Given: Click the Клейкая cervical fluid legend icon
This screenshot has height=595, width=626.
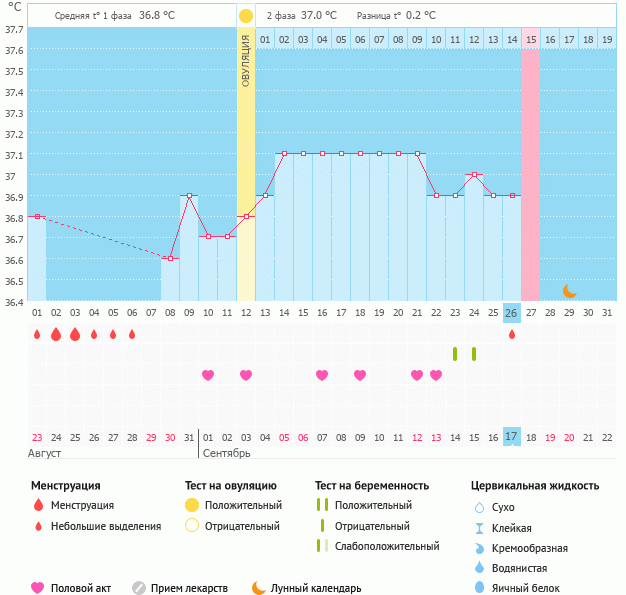Looking at the screenshot, I should tap(479, 528).
